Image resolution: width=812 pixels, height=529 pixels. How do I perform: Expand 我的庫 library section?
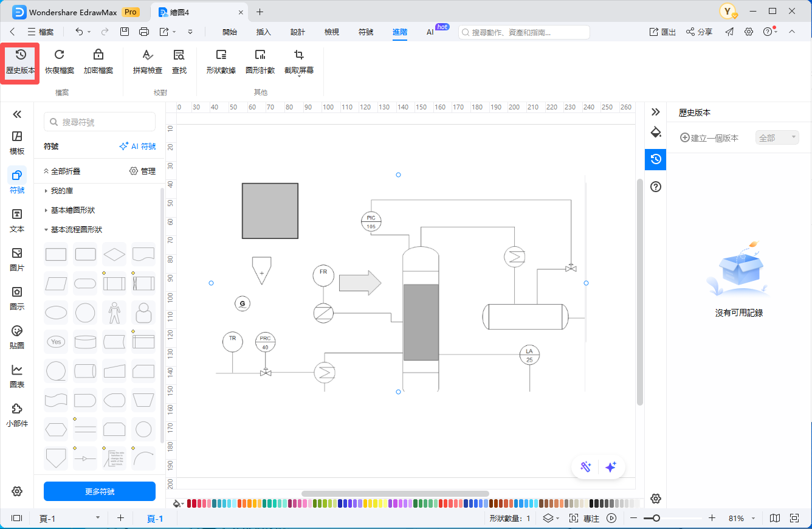[61, 191]
